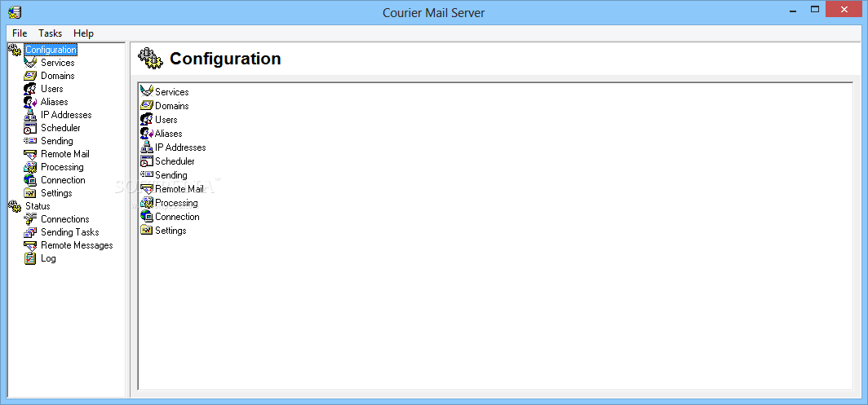Click the Users icon in the main list
Viewport: 868px width, 405px height.
pos(147,119)
